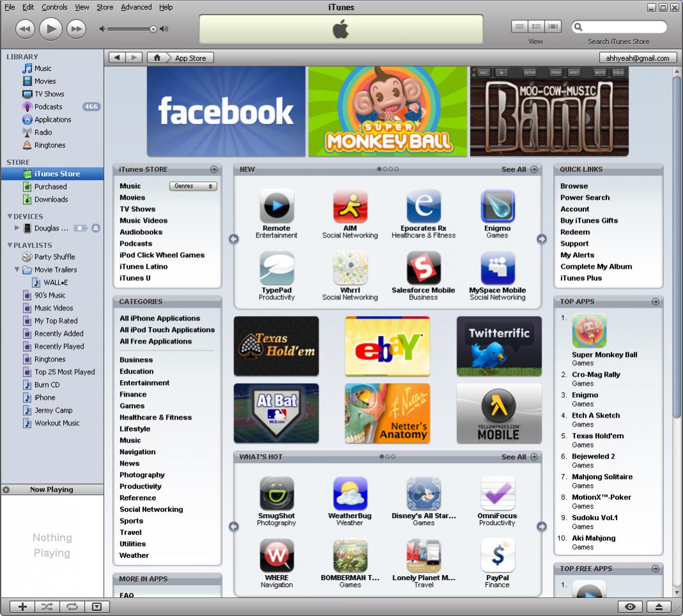Toggle shuffle at the bottom bar
The width and height of the screenshot is (683, 616).
pyautogui.click(x=47, y=606)
